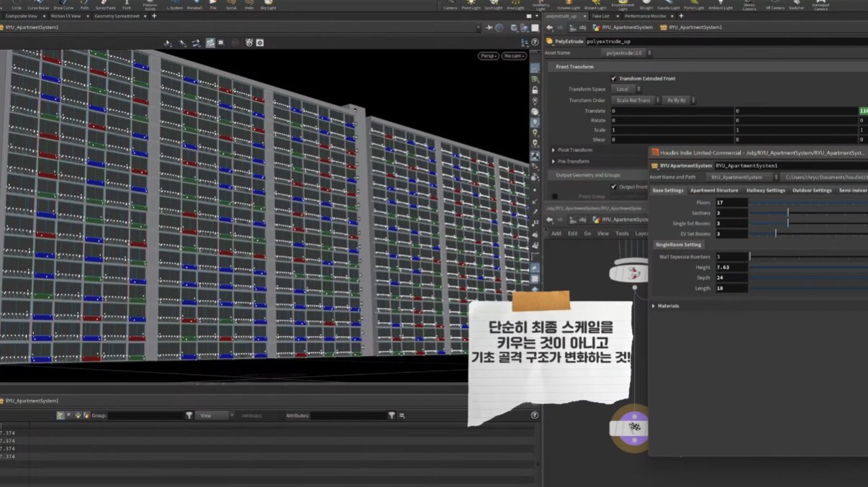Image resolution: width=868 pixels, height=487 pixels.
Task: Toggle Transform Extruded Front checkbox
Action: (x=613, y=78)
